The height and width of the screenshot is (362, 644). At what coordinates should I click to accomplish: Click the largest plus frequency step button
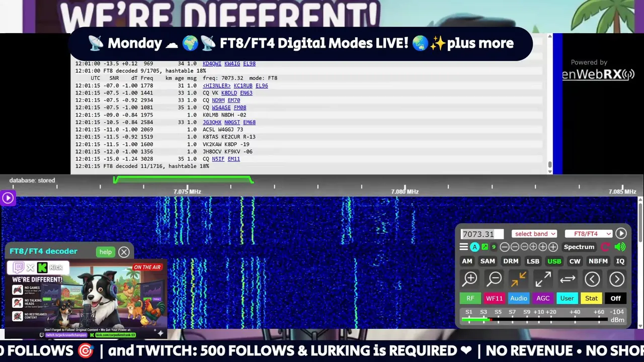[x=553, y=247]
